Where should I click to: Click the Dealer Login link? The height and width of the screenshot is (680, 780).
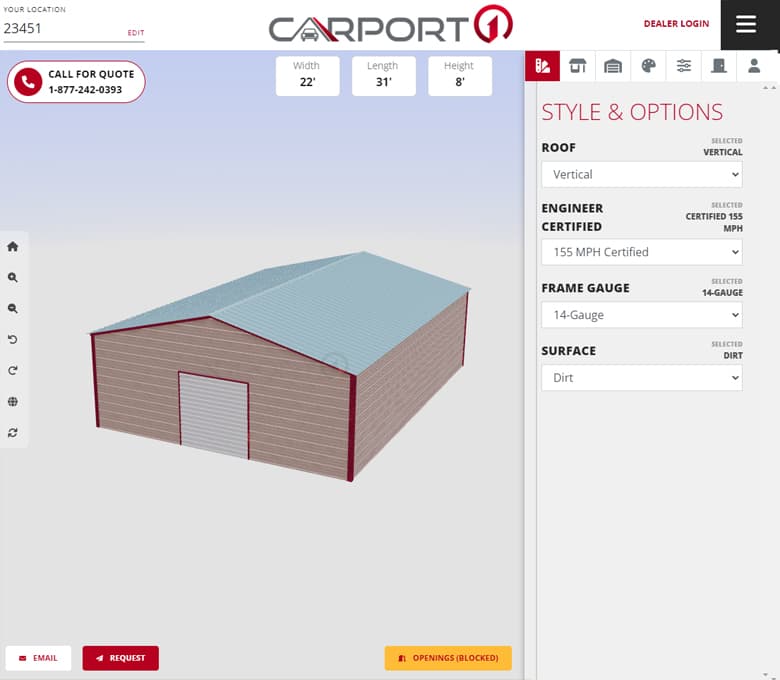coord(676,24)
